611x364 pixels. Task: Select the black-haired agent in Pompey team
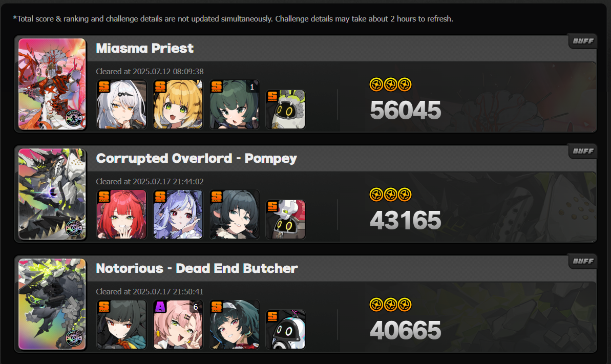(x=234, y=215)
